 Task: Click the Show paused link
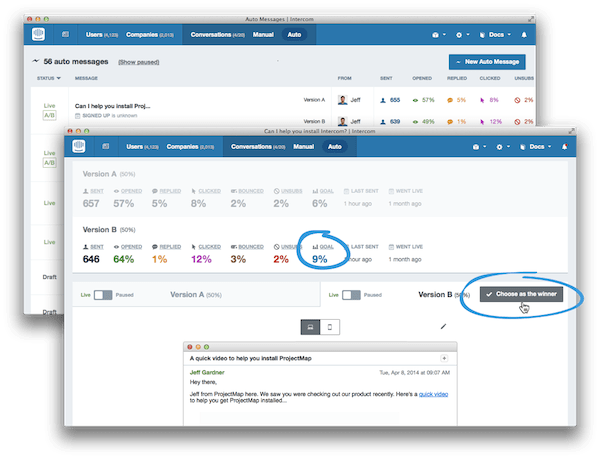click(x=143, y=62)
